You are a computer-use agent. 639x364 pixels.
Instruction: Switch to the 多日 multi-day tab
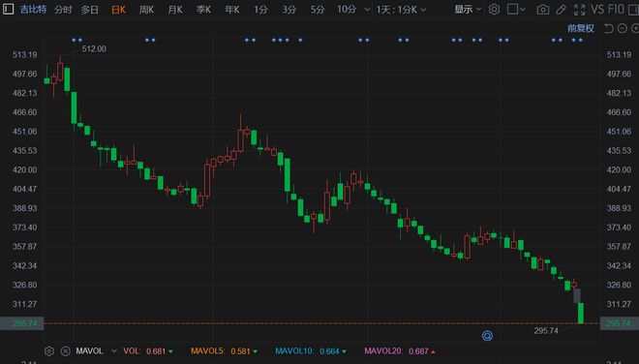pos(90,10)
